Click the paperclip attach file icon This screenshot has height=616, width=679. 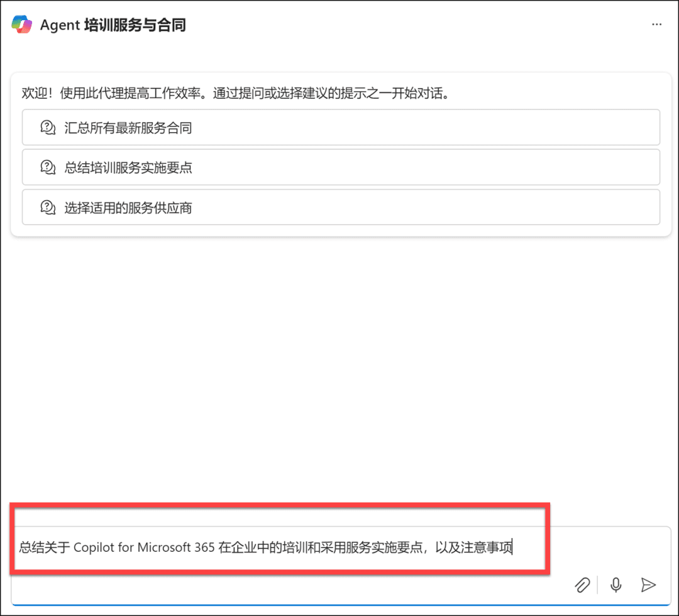582,585
